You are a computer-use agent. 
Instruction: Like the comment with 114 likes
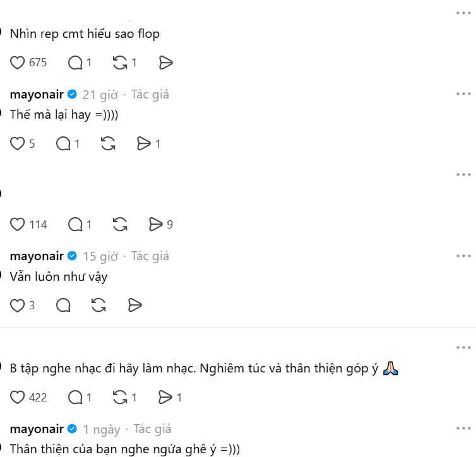(17, 225)
